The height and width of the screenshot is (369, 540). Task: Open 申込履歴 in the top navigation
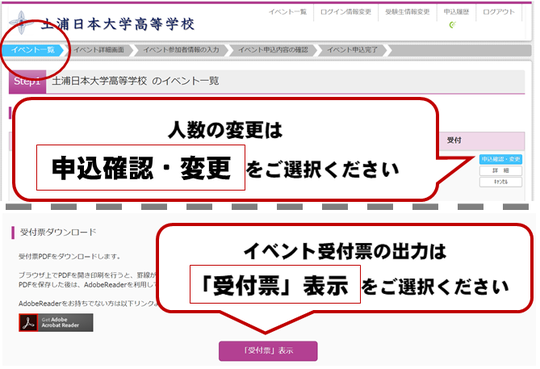tap(456, 12)
